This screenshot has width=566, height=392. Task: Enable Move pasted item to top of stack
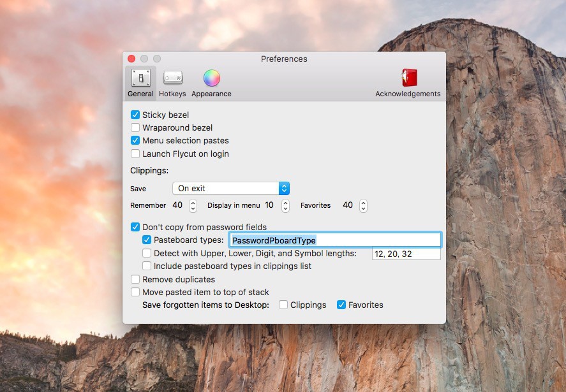point(135,292)
